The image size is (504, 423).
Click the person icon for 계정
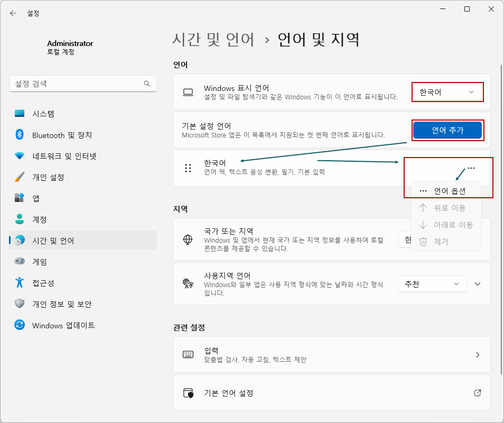pos(20,219)
